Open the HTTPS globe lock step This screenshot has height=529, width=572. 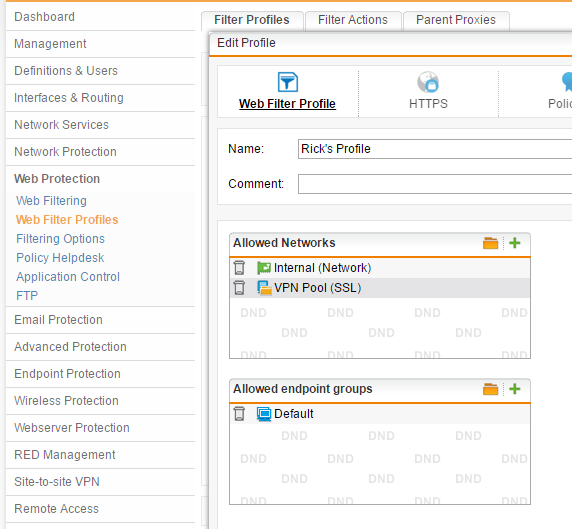pyautogui.click(x=428, y=82)
